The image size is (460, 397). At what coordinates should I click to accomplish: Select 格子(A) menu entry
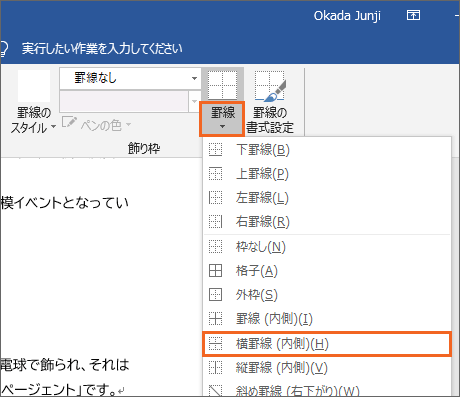pos(327,271)
